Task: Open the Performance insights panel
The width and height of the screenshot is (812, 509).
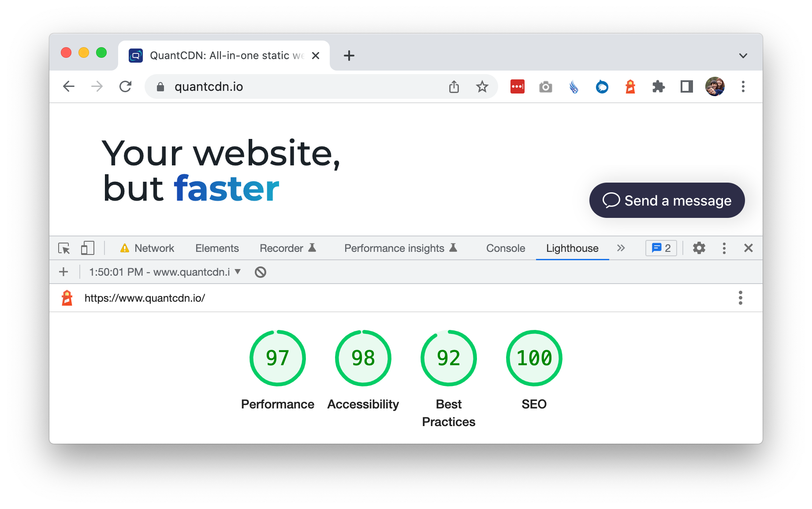Action: [x=395, y=248]
